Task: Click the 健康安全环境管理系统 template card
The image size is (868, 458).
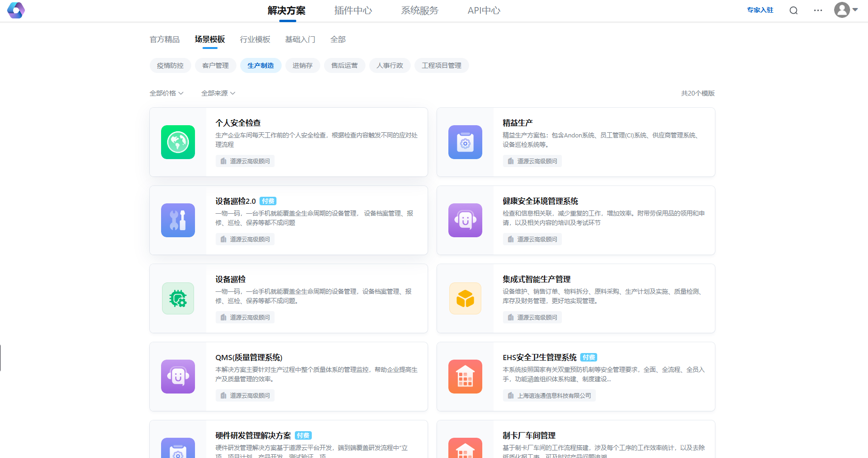Action: (x=576, y=220)
